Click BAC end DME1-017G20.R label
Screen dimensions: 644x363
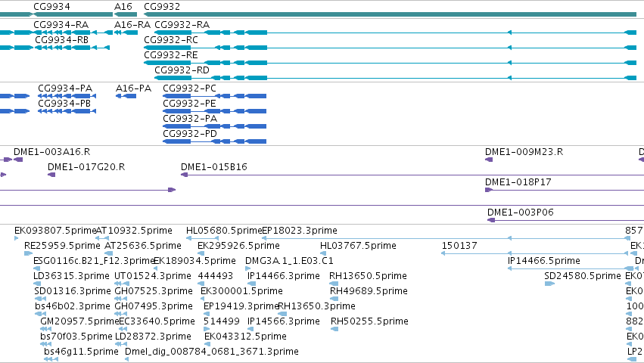coord(86,167)
